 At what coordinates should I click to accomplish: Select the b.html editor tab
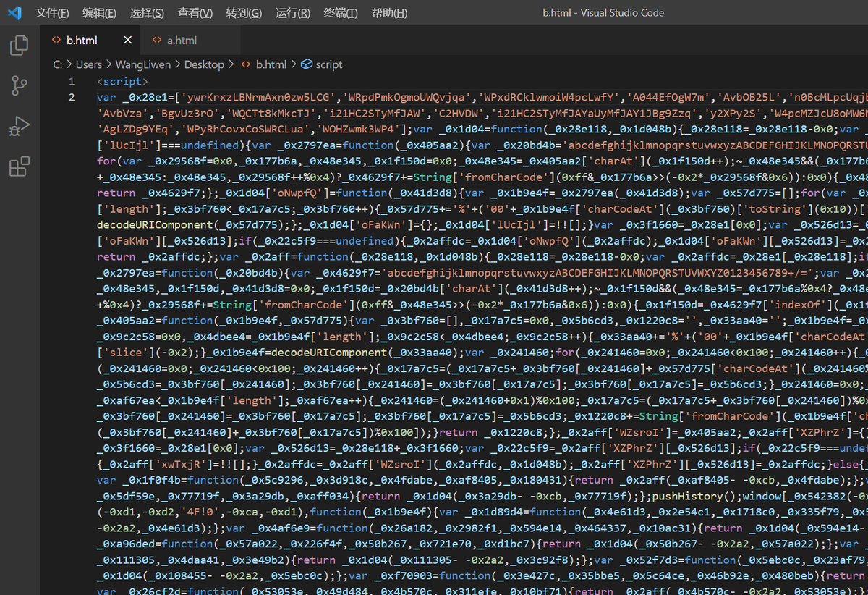82,41
